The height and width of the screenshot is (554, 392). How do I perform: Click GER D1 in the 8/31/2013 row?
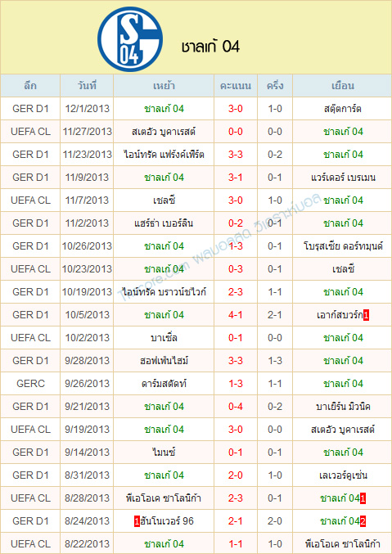pyautogui.click(x=30, y=475)
